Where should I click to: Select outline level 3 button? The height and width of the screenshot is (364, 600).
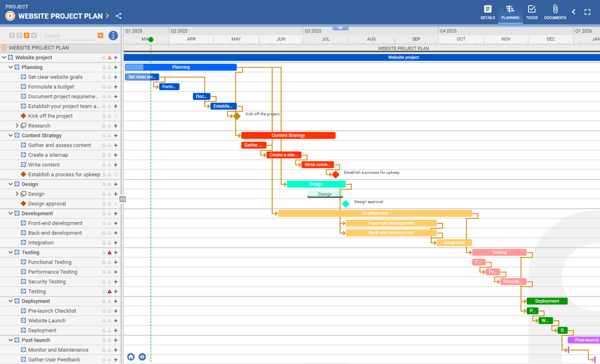coord(27,36)
